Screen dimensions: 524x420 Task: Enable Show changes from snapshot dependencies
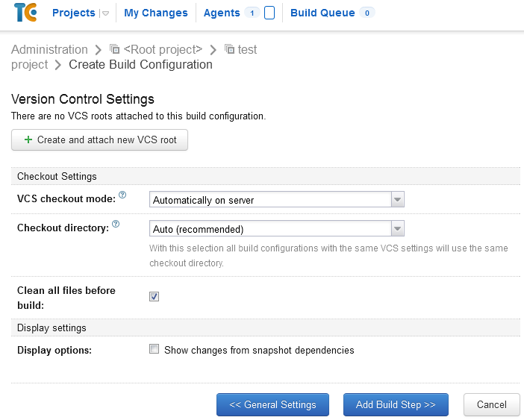pos(155,349)
